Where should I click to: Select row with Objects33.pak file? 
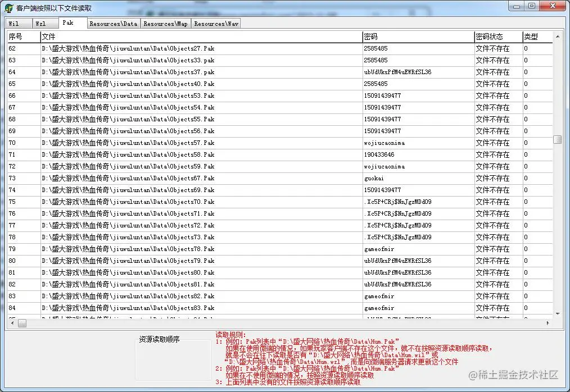[x=280, y=60]
